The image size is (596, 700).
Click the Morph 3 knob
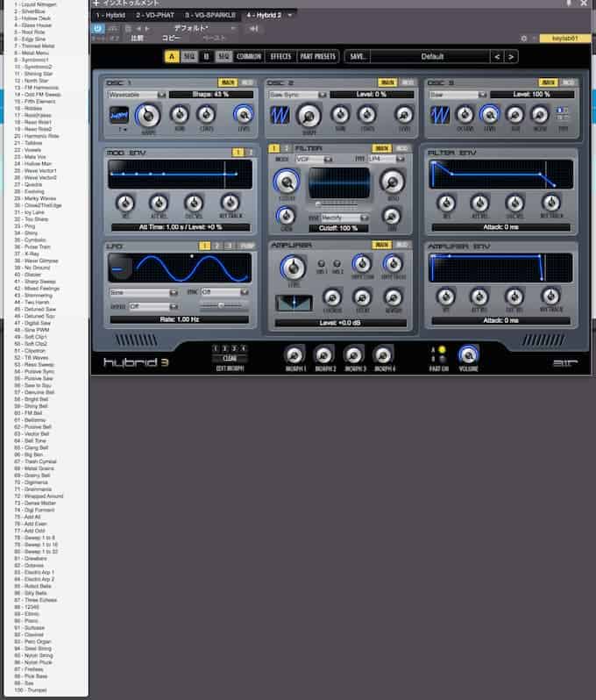[354, 355]
